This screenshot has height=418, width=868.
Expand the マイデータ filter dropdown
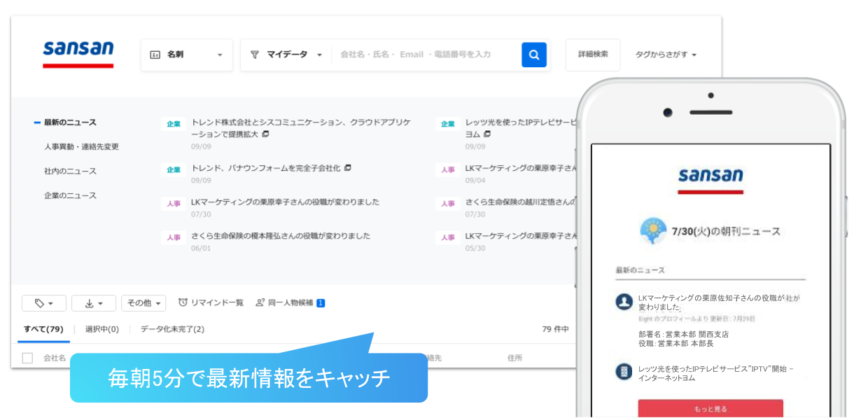(x=286, y=55)
